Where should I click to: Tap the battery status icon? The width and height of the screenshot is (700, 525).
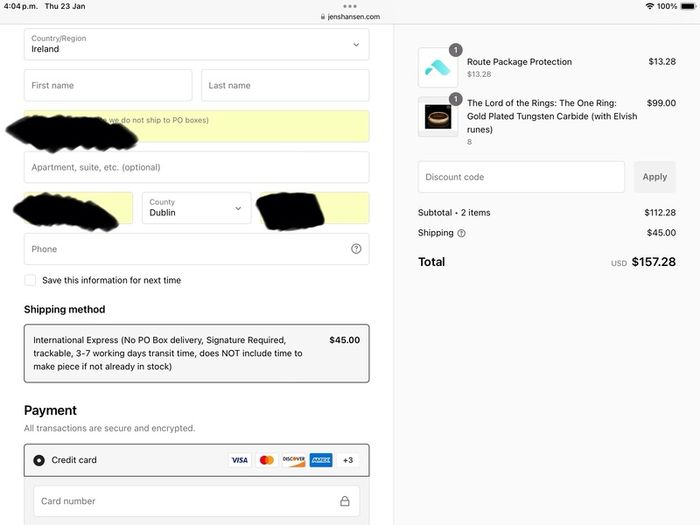click(688, 6)
